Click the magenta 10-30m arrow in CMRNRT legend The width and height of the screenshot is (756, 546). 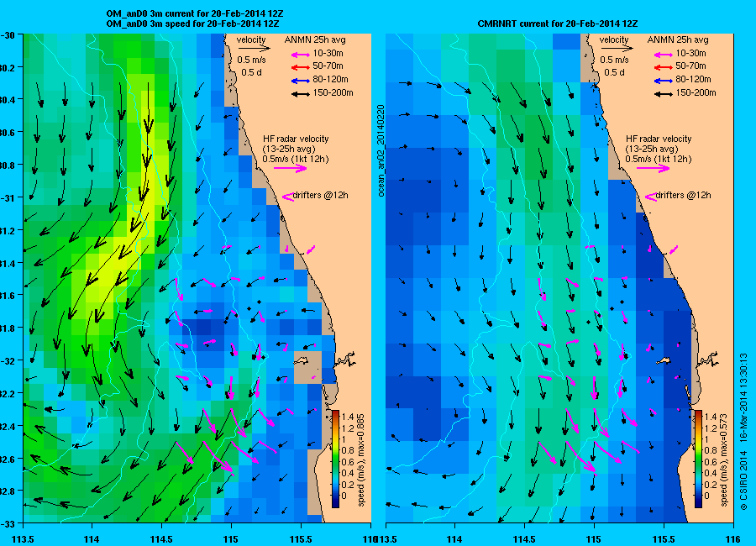click(x=663, y=55)
